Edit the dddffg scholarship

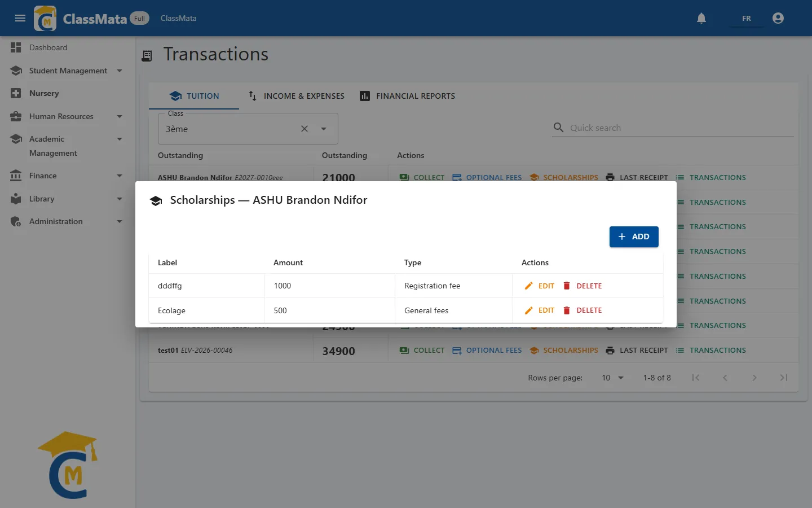click(540, 286)
